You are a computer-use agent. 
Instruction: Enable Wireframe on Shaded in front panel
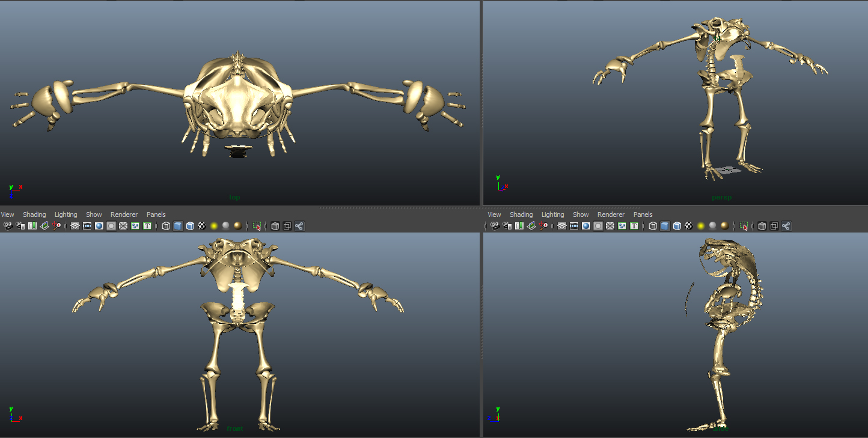point(190,226)
